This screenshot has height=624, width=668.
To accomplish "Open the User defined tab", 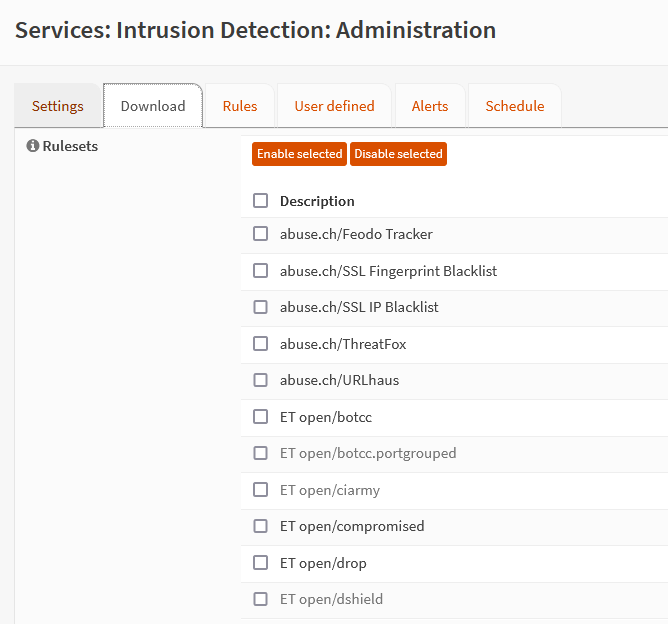I will [334, 106].
